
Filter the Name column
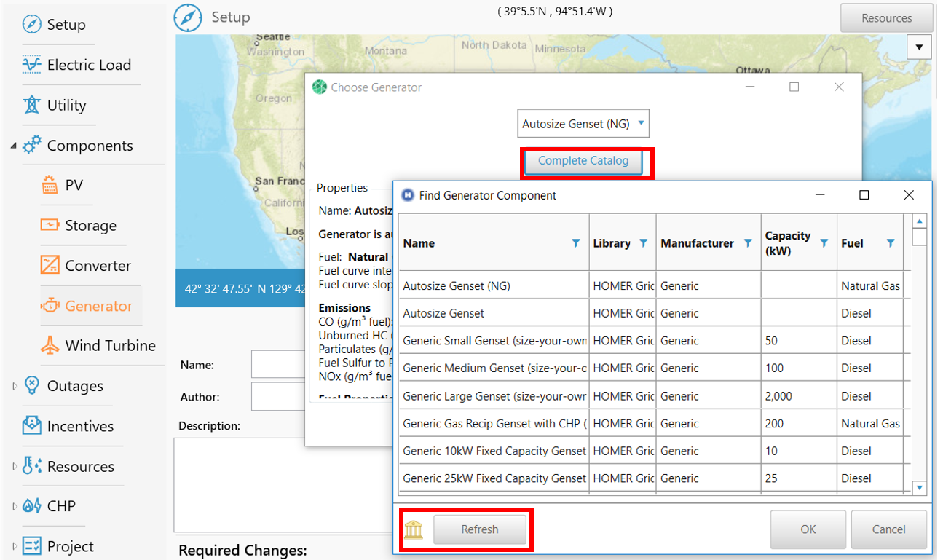coord(576,243)
